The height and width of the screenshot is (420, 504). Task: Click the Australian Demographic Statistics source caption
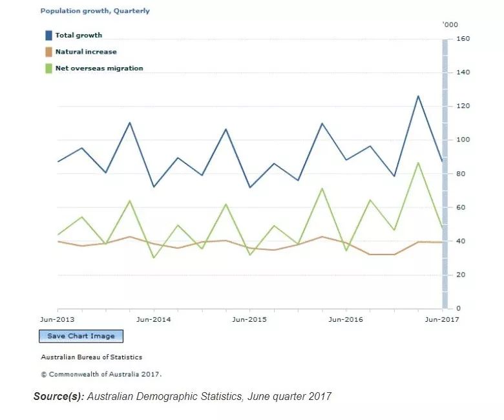(x=182, y=396)
